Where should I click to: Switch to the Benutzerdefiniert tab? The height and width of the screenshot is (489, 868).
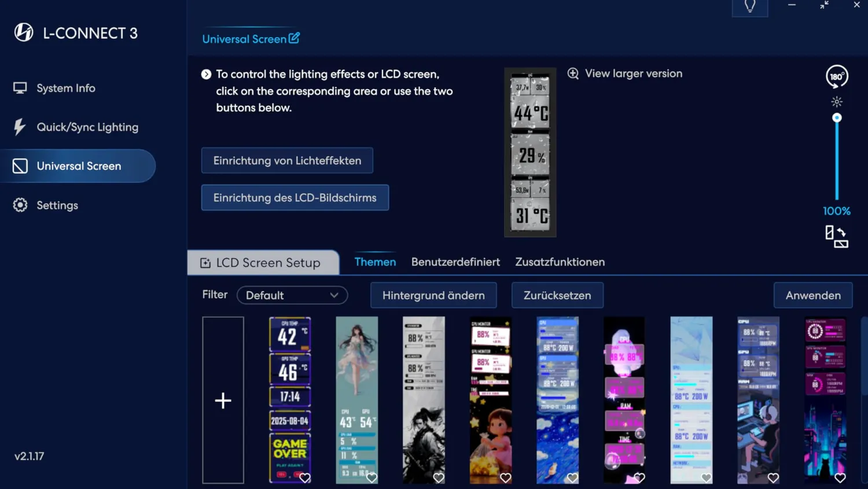pos(455,262)
